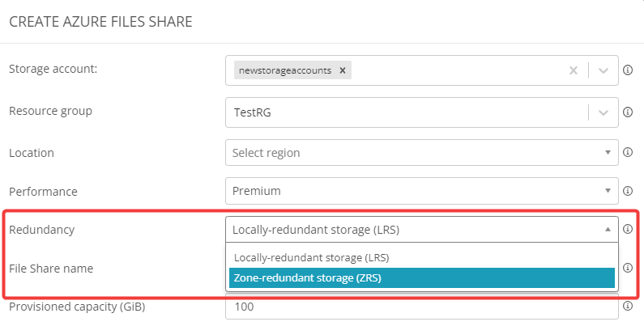
Task: Open the Location field's info icon
Action: point(627,152)
